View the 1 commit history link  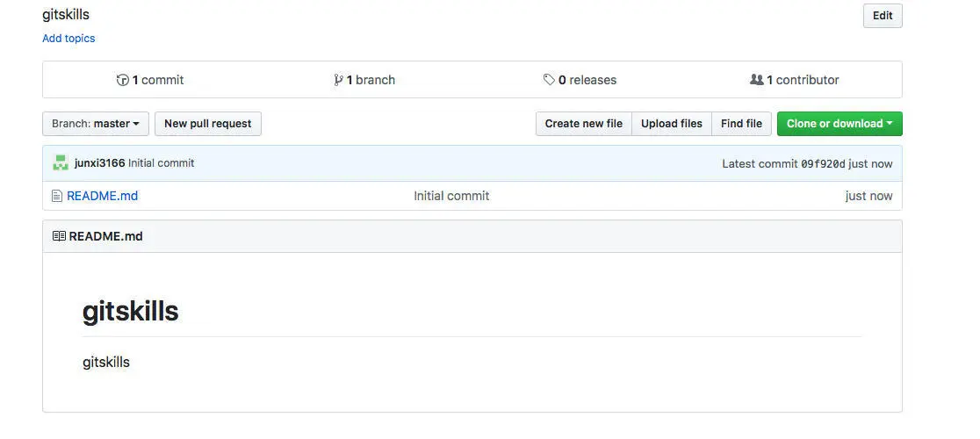point(151,80)
